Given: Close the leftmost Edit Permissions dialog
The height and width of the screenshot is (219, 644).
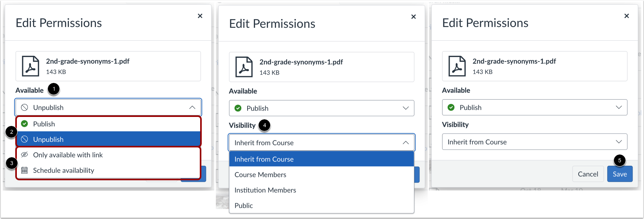Looking at the screenshot, I should pos(200,16).
